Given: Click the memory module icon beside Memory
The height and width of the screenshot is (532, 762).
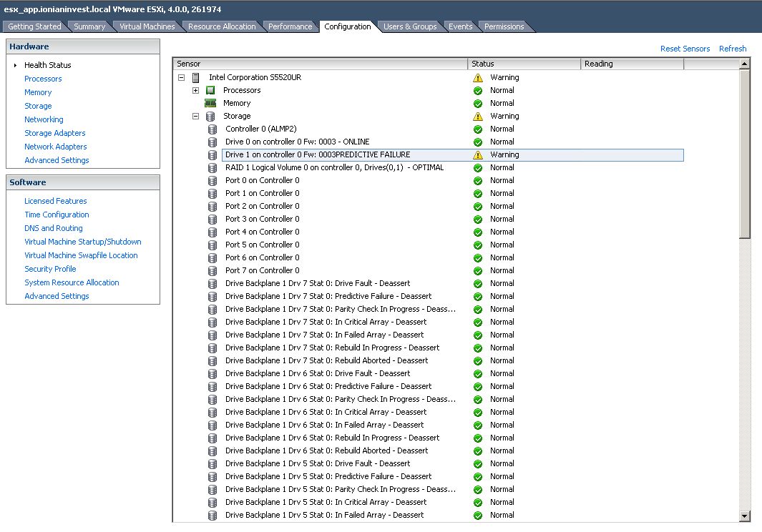Looking at the screenshot, I should coord(210,103).
